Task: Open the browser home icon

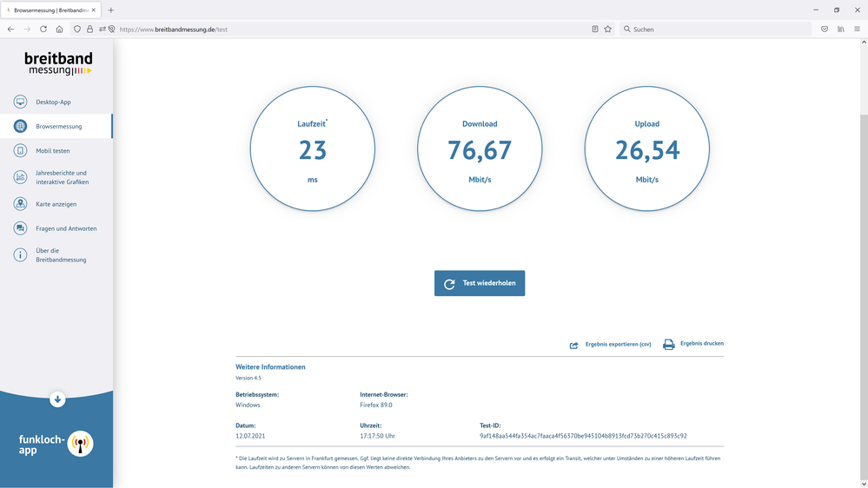Action: coord(59,30)
